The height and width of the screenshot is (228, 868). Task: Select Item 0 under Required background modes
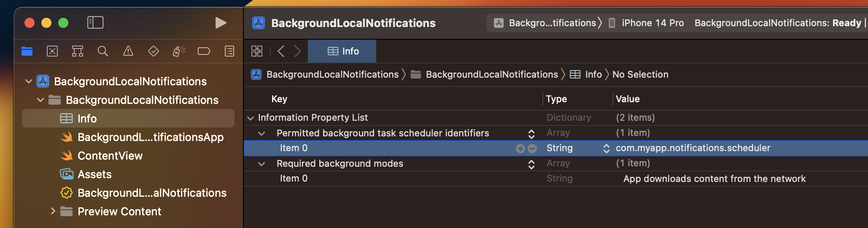click(x=294, y=178)
